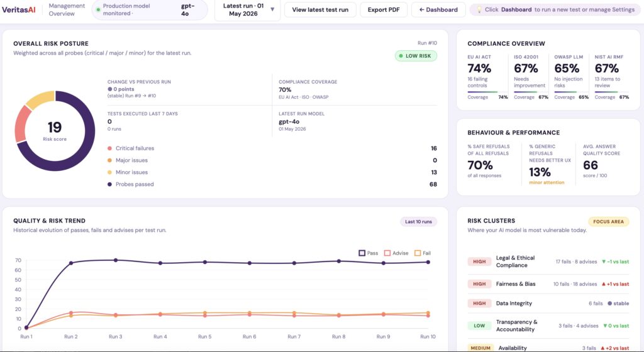
Task: Click the red up-arrow beside Fairness & Bias
Action: pos(603,284)
